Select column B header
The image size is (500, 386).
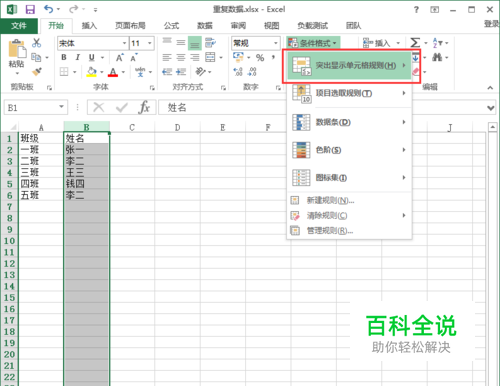87,127
